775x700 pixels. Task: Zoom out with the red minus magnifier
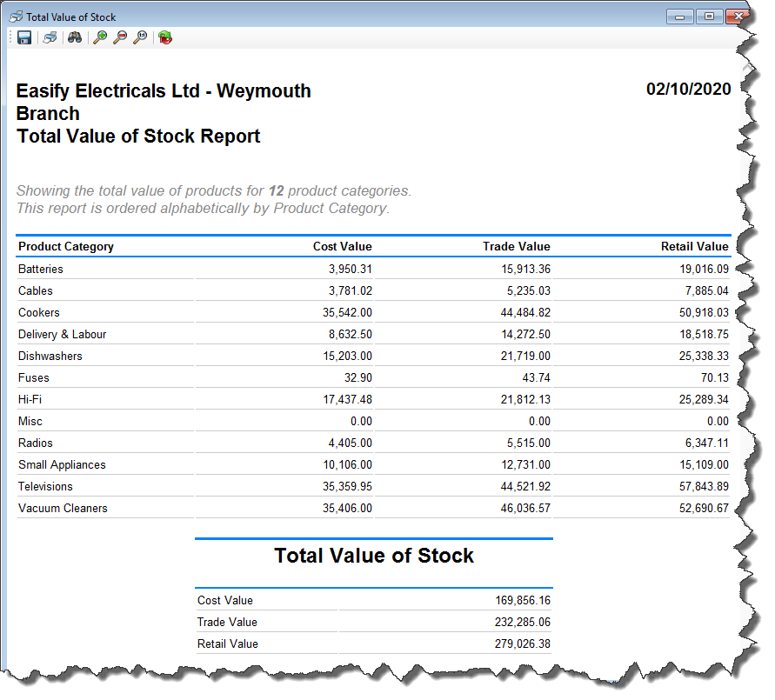[120, 37]
